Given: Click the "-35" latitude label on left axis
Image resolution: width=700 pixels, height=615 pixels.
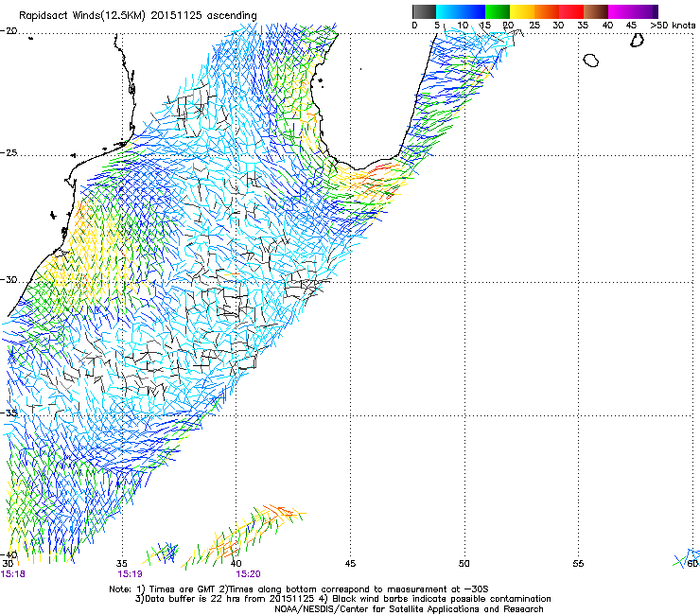Looking at the screenshot, I should [x=9, y=413].
